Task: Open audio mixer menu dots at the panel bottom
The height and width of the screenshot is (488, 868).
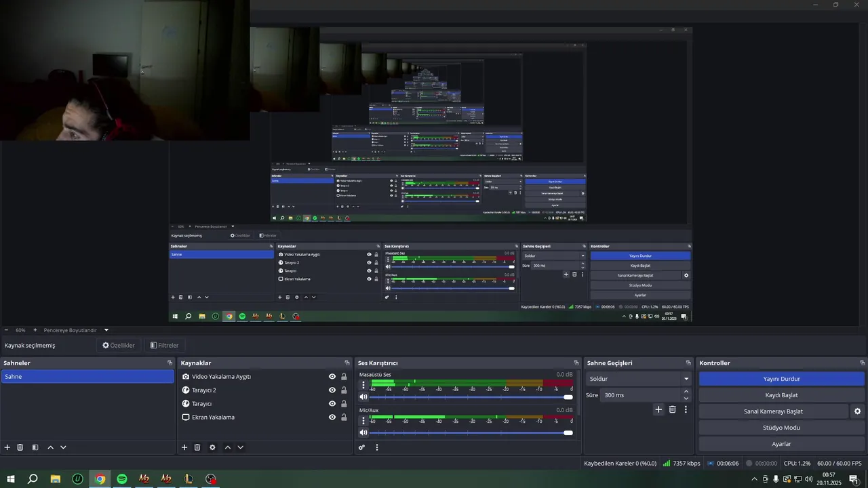Action: click(x=377, y=447)
